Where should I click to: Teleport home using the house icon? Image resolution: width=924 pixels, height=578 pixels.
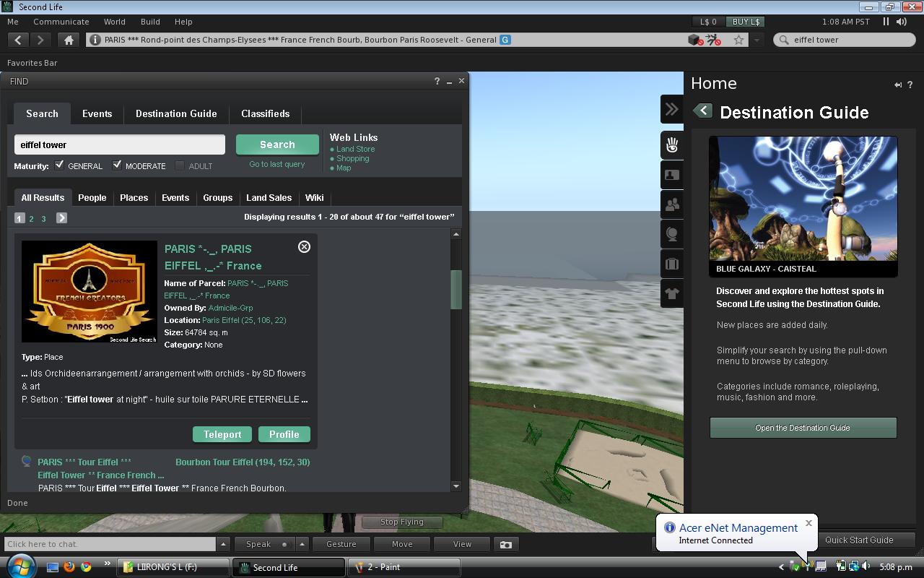[x=69, y=40]
